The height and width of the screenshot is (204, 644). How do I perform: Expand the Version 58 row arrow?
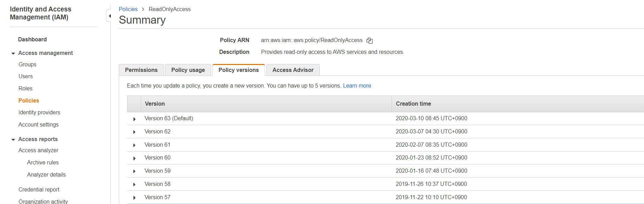pyautogui.click(x=134, y=185)
